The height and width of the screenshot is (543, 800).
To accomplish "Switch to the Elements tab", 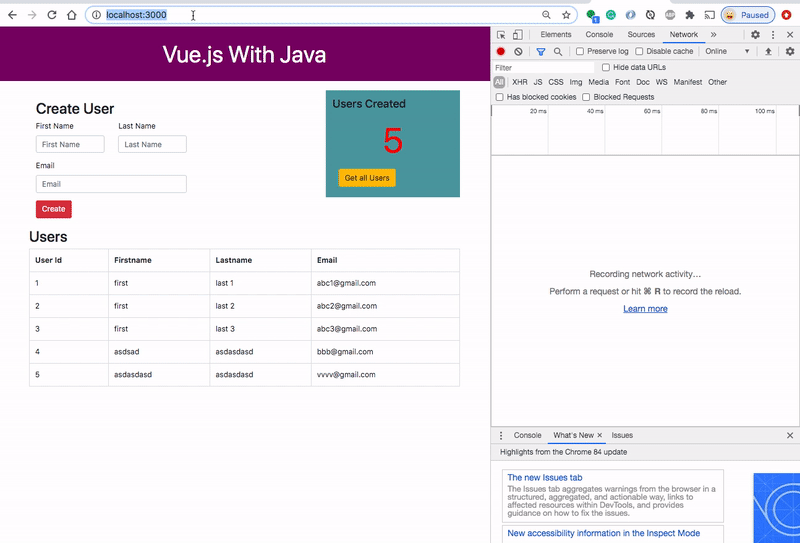I will (556, 35).
